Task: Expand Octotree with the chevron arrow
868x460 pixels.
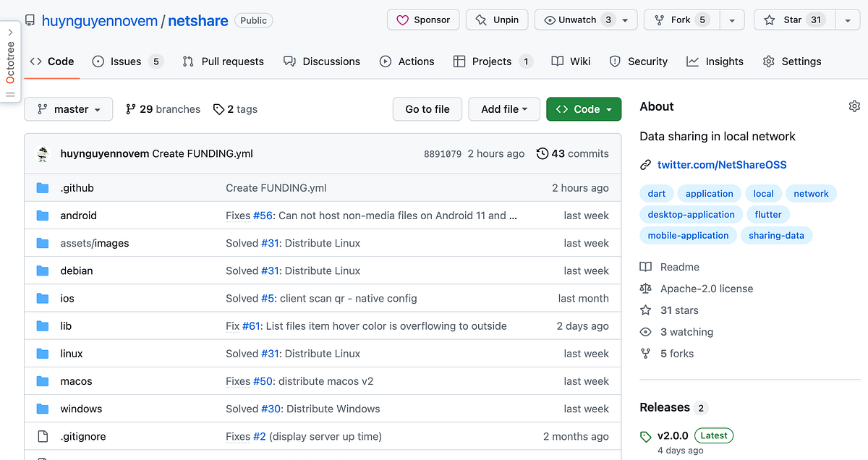Action: click(x=10, y=32)
